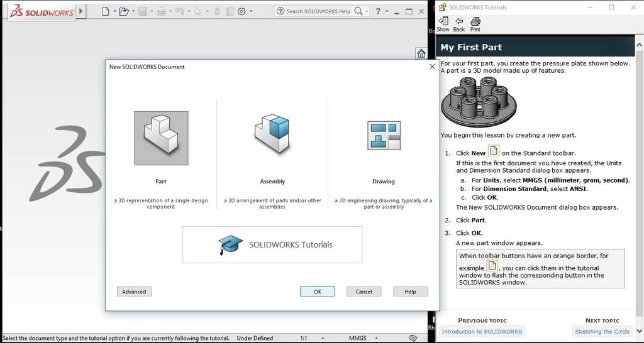Select the Drawing document type
The image size is (644, 343).
(384, 136)
